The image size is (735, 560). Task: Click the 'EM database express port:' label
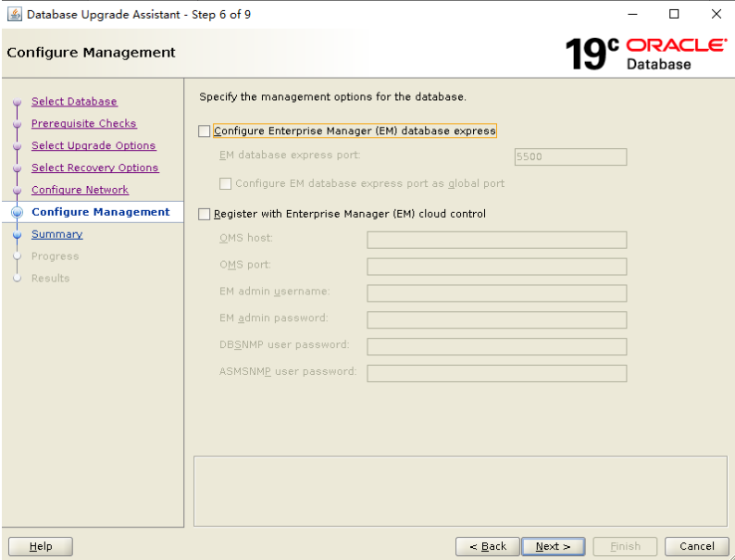pos(290,156)
